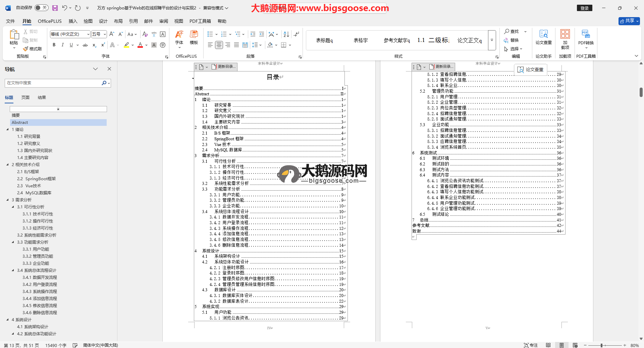
Task: Open the 引用 ribbon tab
Action: point(133,21)
